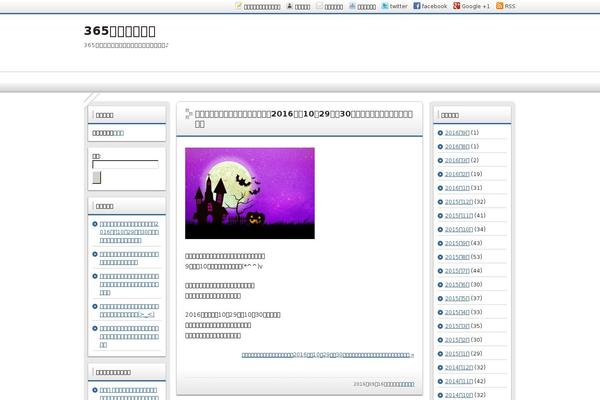This screenshot has height=400, width=600.
Task: Click the post body line ending with (*^^)v
Action: point(224,266)
